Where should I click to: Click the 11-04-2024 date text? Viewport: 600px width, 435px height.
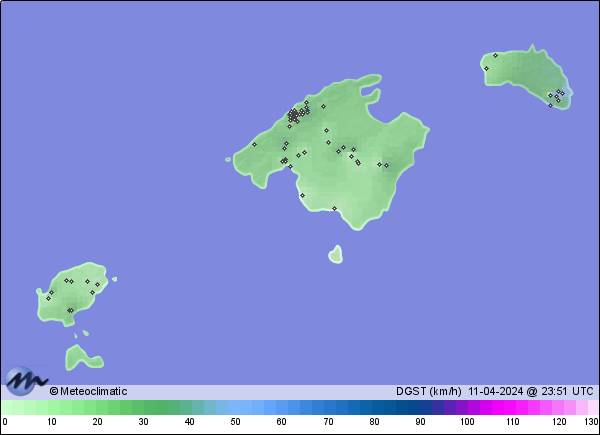coord(496,391)
